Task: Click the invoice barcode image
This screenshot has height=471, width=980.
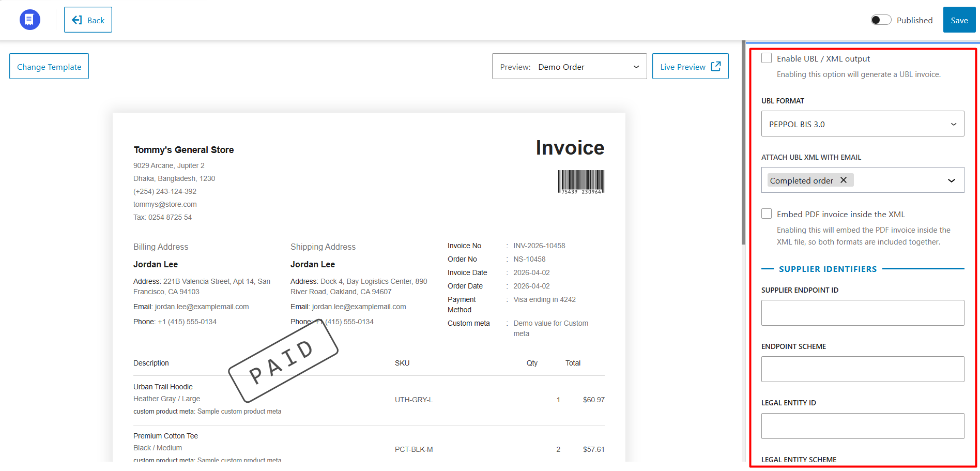Action: pyautogui.click(x=581, y=182)
